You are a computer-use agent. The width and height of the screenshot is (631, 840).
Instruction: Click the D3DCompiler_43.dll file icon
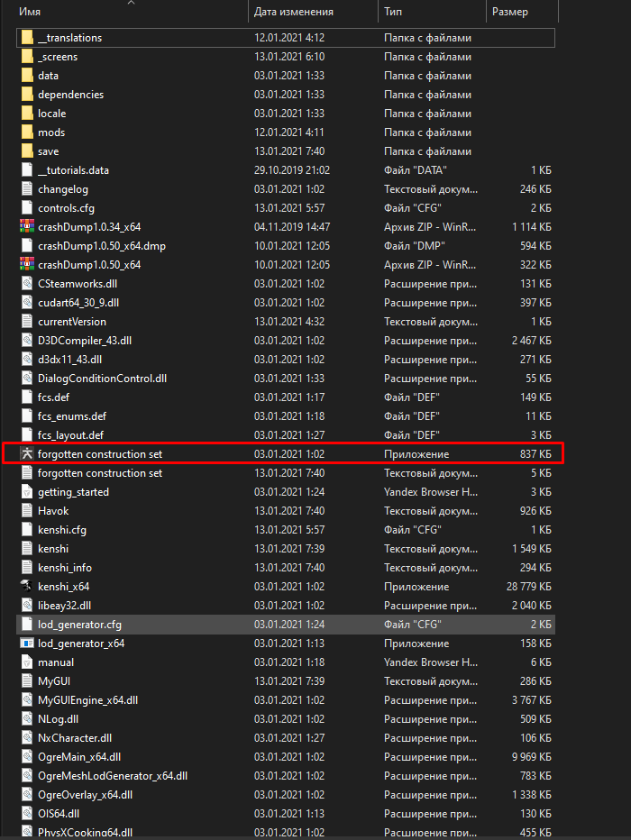pyautogui.click(x=27, y=340)
